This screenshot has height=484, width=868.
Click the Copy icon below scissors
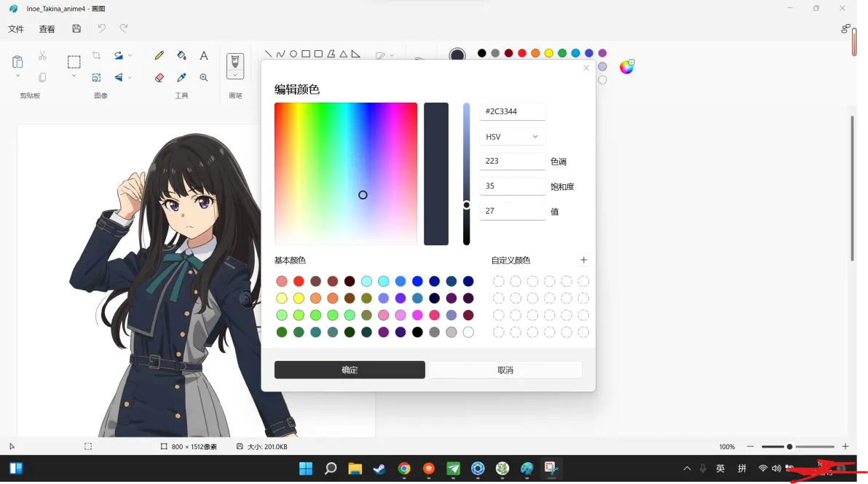pyautogui.click(x=42, y=77)
